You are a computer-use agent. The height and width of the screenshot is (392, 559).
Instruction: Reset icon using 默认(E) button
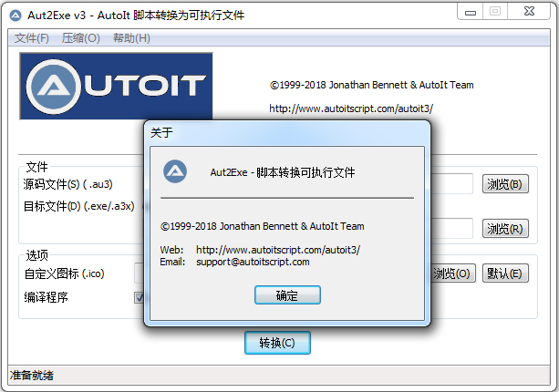505,273
